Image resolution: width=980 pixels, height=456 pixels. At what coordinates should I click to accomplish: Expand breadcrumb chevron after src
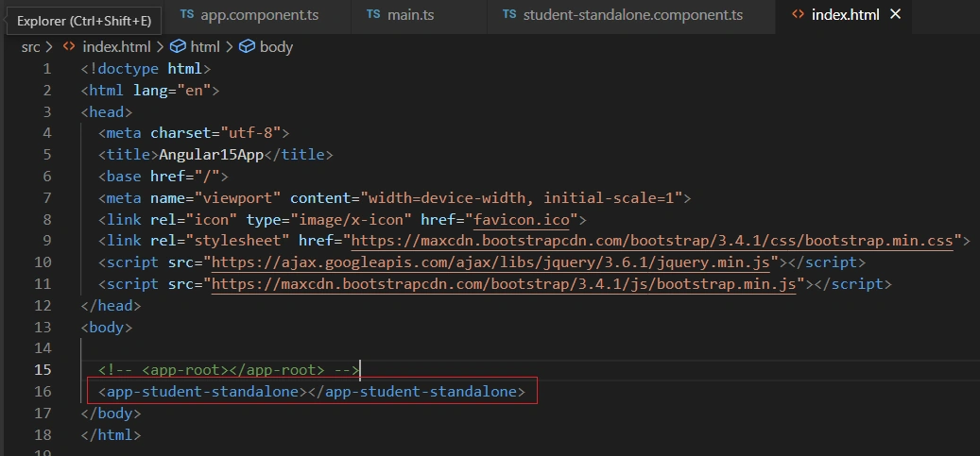pyautogui.click(x=50, y=47)
